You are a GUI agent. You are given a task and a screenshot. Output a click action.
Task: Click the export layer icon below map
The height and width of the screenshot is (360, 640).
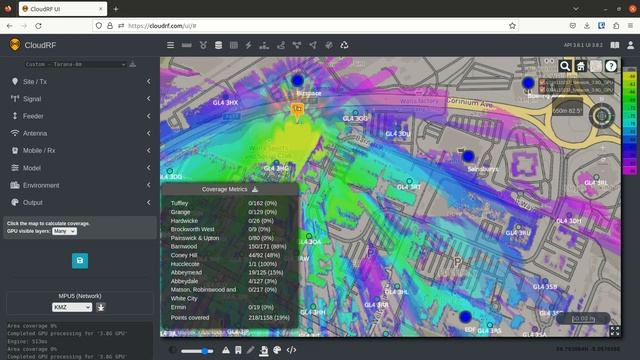click(x=264, y=350)
